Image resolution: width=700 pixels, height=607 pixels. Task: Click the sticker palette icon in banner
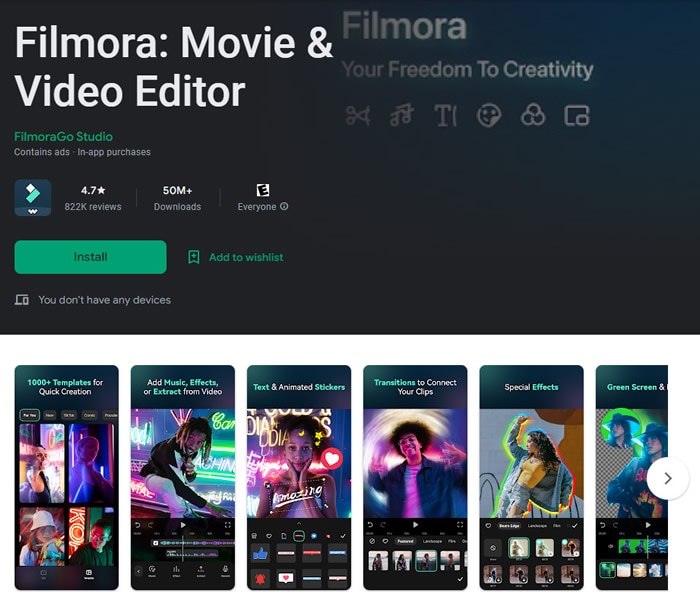(x=489, y=116)
